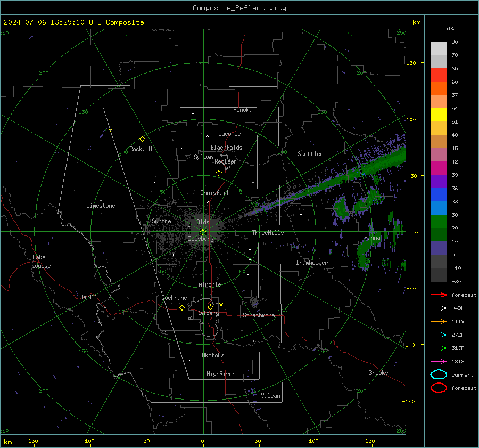Click the yellow diamond marker below RedDeer
This screenshot has width=479, height=448.
[219, 173]
